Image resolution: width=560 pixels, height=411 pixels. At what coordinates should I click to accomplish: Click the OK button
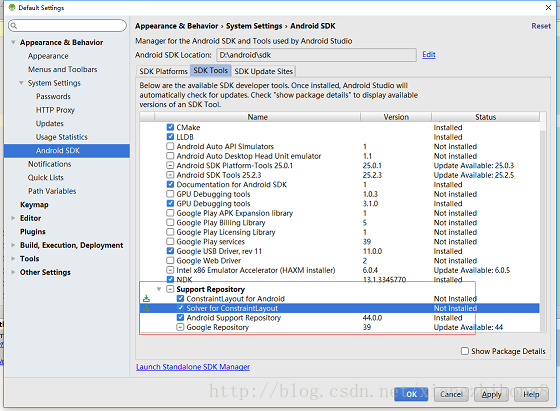(411, 394)
